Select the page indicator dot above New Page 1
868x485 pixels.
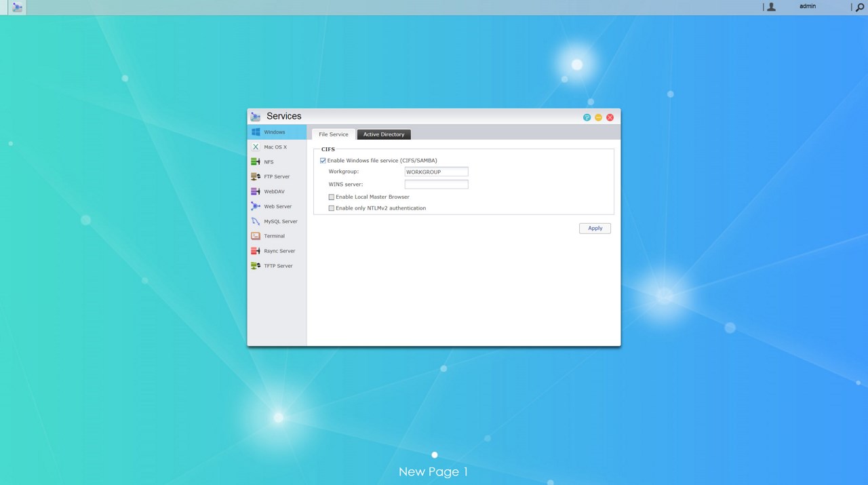click(435, 455)
